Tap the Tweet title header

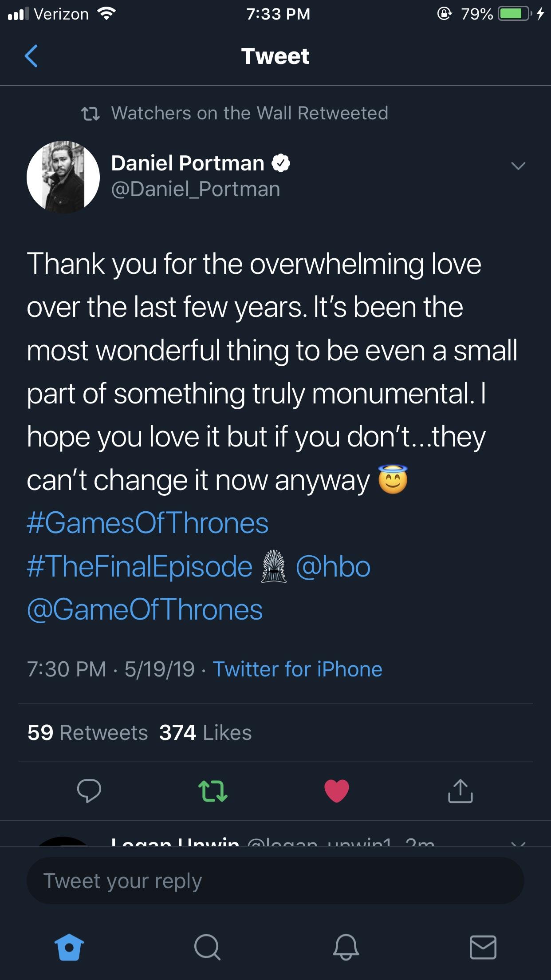point(275,56)
